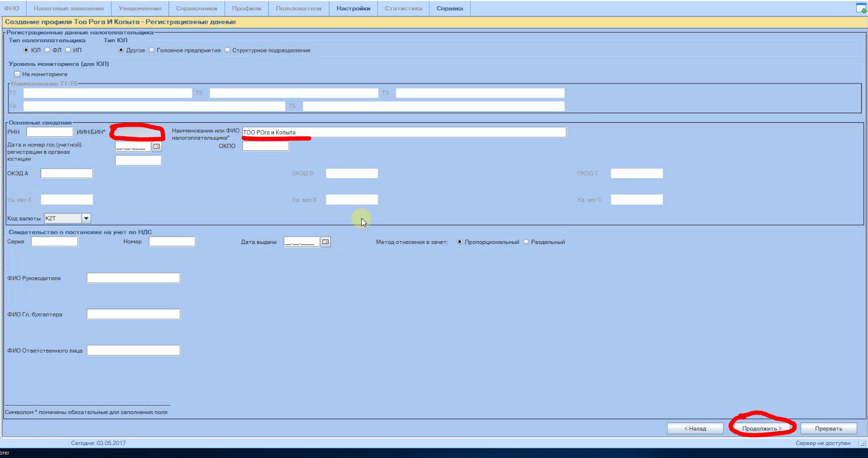Open the ФНО menu tab

pos(12,8)
